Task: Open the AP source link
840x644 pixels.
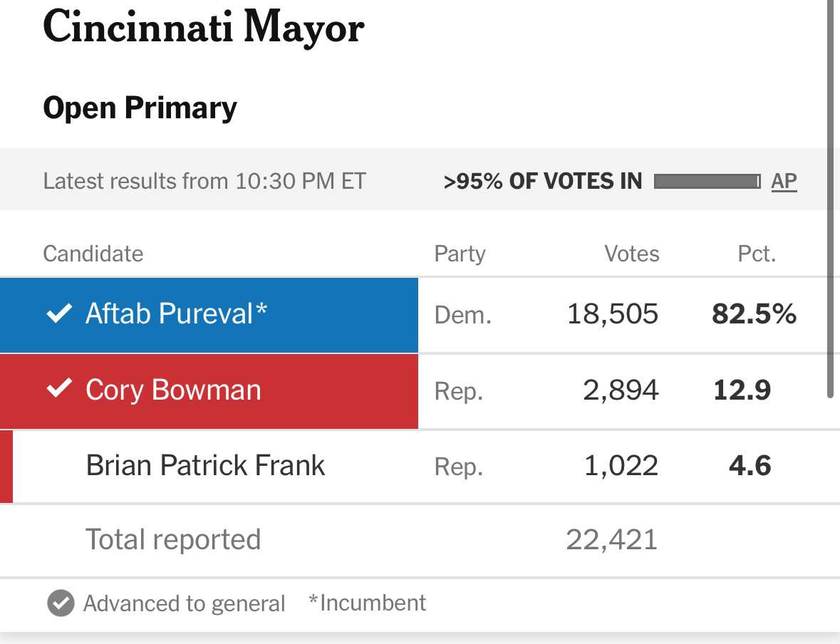Action: 784,181
